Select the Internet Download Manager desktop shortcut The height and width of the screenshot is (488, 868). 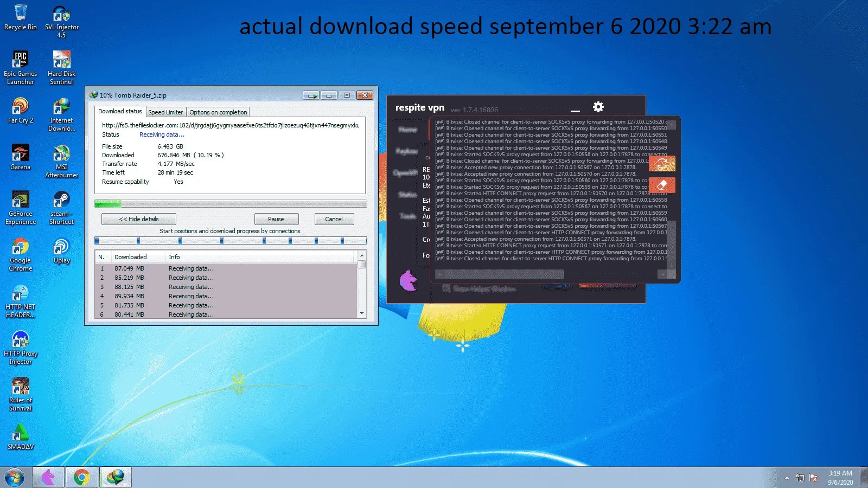(61, 114)
